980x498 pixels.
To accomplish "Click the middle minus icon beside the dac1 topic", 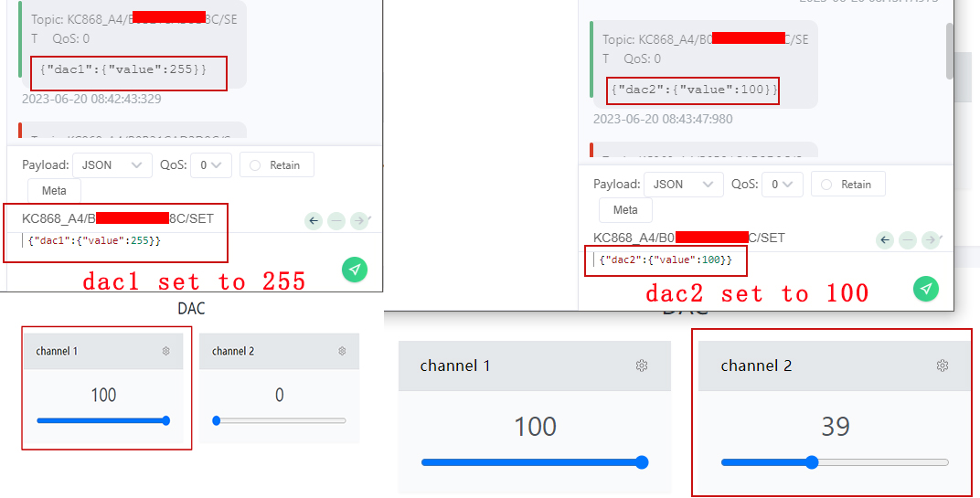I will [336, 220].
